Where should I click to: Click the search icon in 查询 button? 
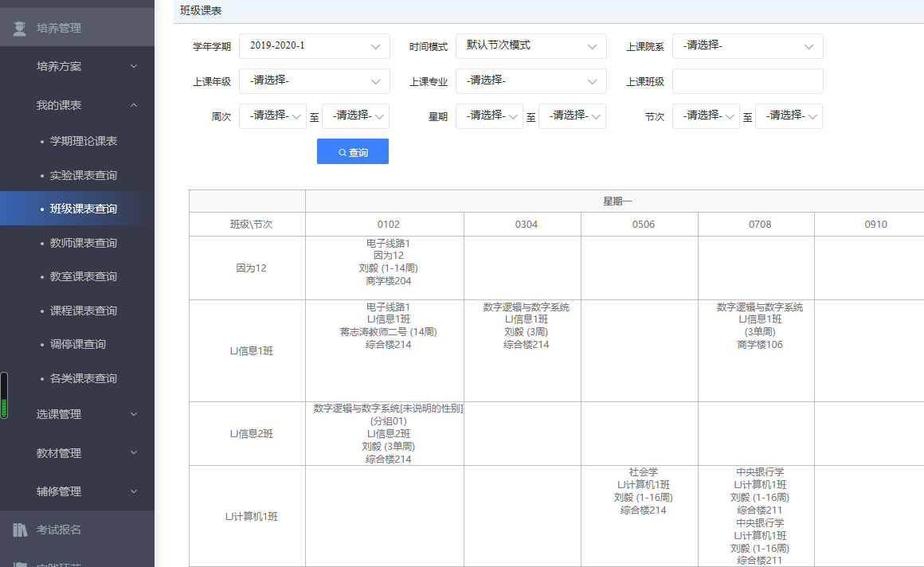point(343,152)
